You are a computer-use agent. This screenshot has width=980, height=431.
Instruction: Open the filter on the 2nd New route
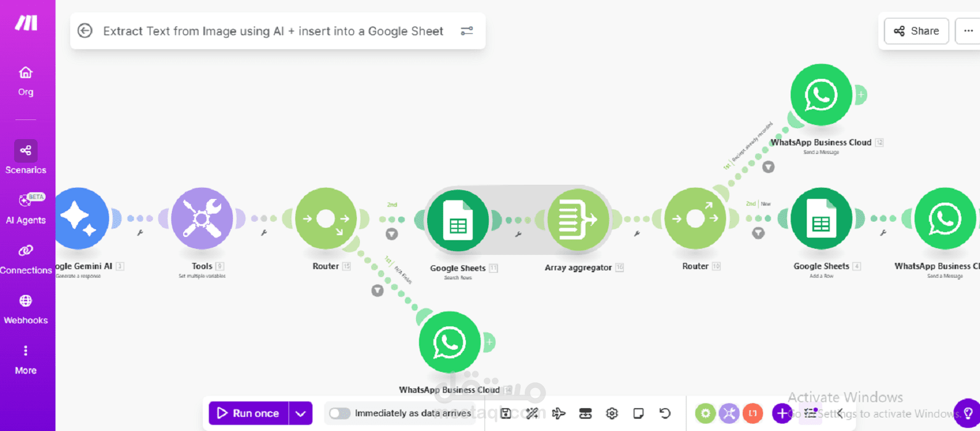click(758, 233)
